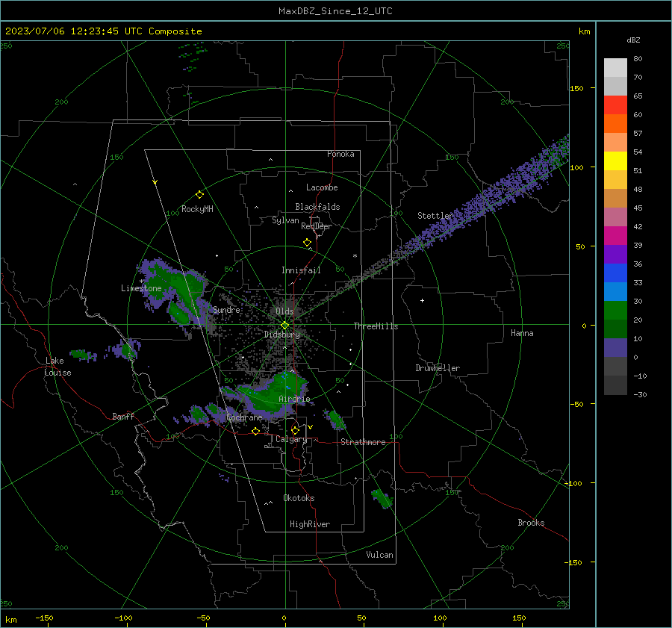Click the yellow diamond marker above Calgary label
This screenshot has width=672, height=628.
pyautogui.click(x=295, y=430)
